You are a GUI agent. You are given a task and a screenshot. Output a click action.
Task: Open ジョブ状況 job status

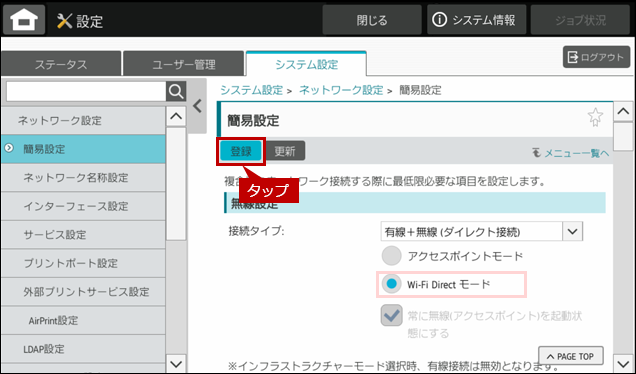click(x=580, y=20)
